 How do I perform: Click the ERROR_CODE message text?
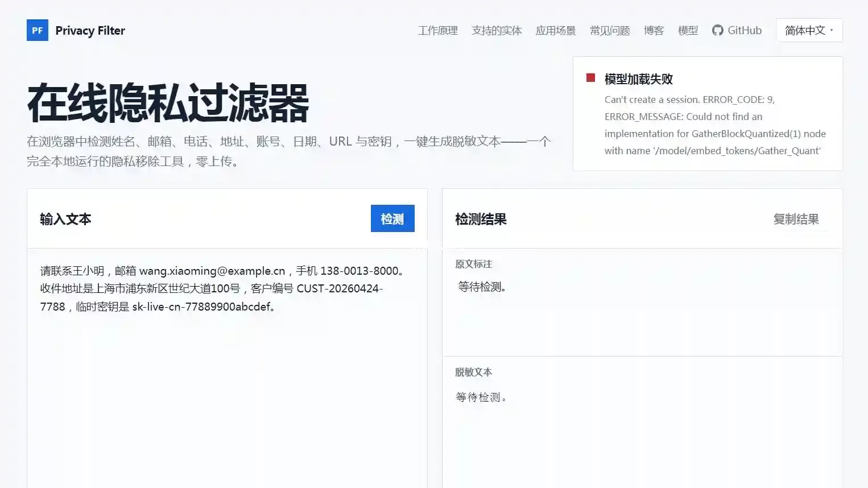(x=715, y=125)
